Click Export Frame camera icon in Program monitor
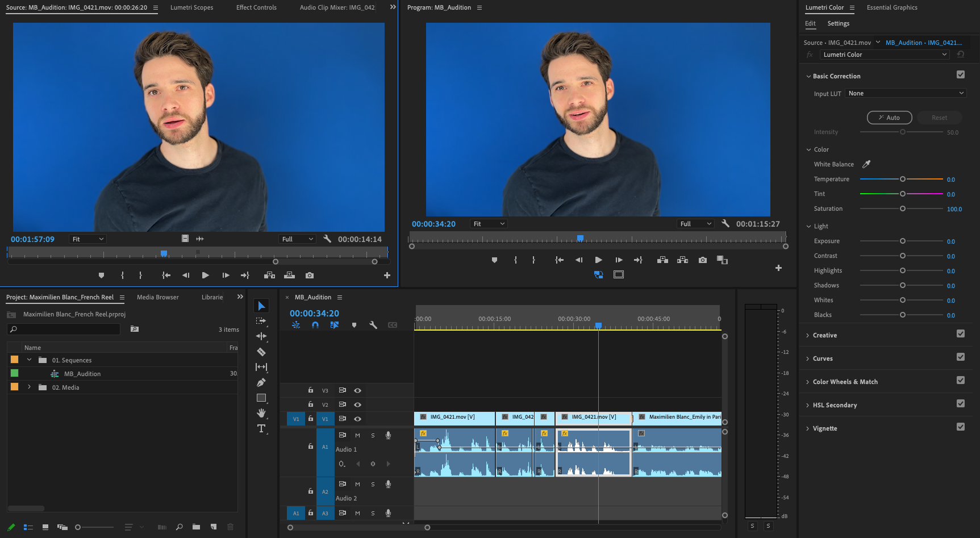Image resolution: width=980 pixels, height=538 pixels. (703, 260)
